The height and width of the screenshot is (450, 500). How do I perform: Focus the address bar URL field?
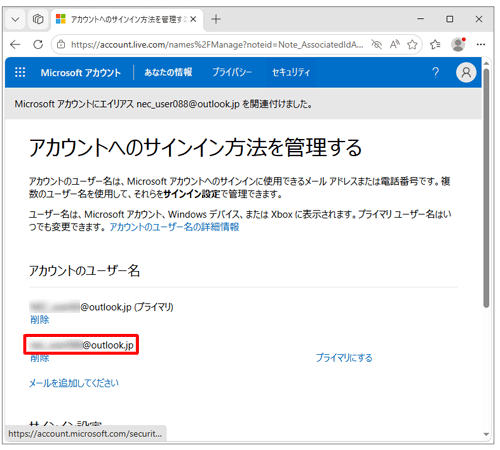pyautogui.click(x=217, y=45)
